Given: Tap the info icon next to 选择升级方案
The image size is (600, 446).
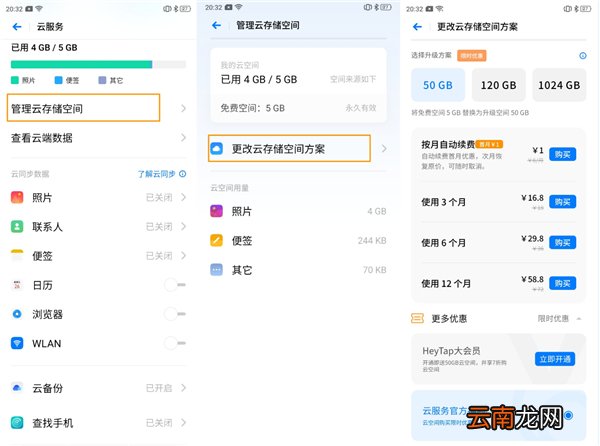Looking at the screenshot, I should [583, 56].
